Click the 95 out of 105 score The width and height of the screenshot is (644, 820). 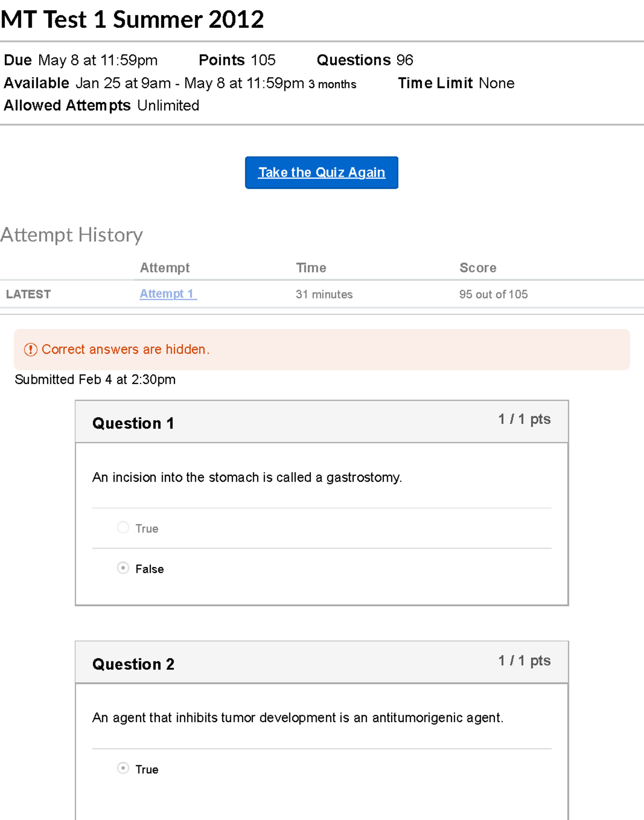493,294
